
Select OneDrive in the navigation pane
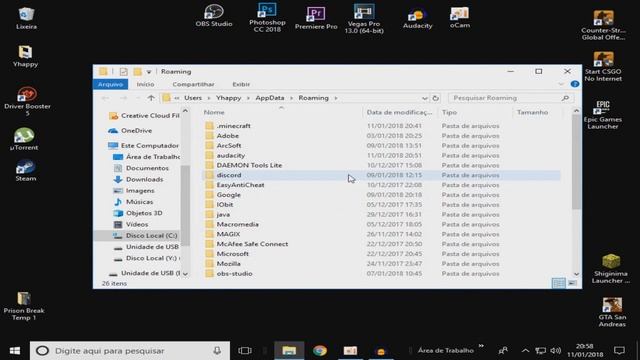136,131
